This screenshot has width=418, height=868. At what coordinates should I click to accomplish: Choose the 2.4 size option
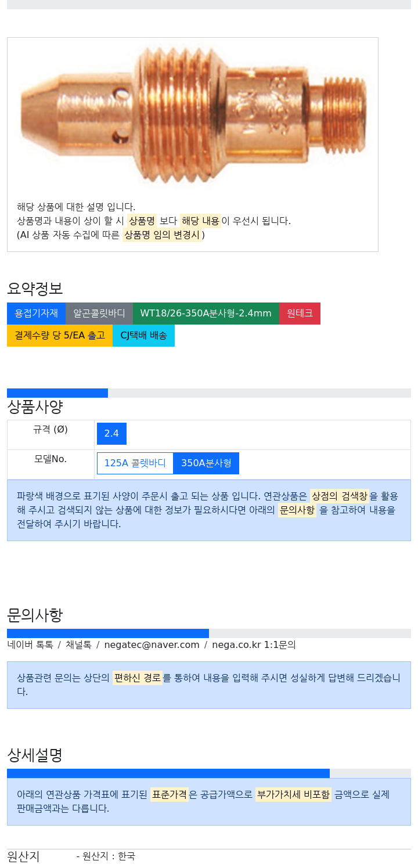click(x=111, y=434)
